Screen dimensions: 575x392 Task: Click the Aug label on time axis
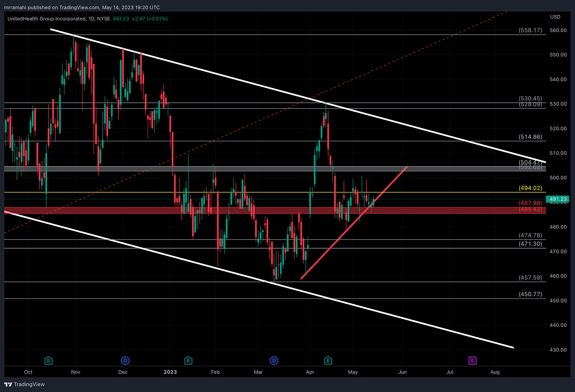[495, 372]
